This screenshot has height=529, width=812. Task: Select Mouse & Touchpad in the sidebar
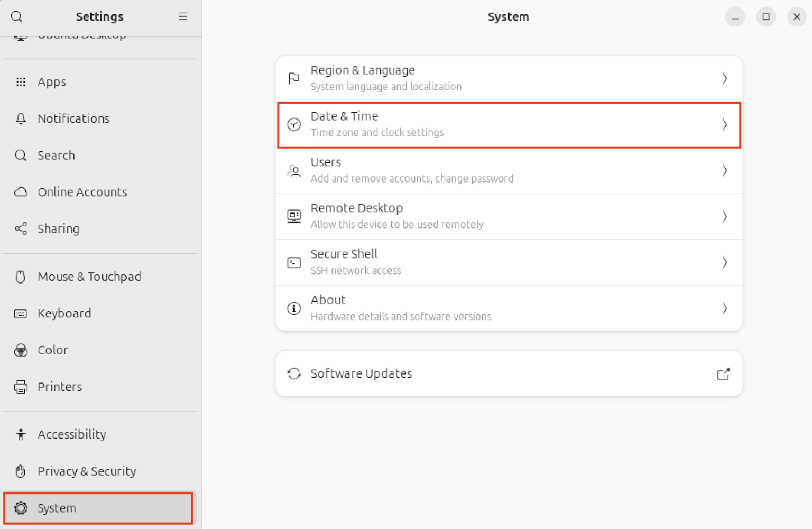pyautogui.click(x=89, y=276)
